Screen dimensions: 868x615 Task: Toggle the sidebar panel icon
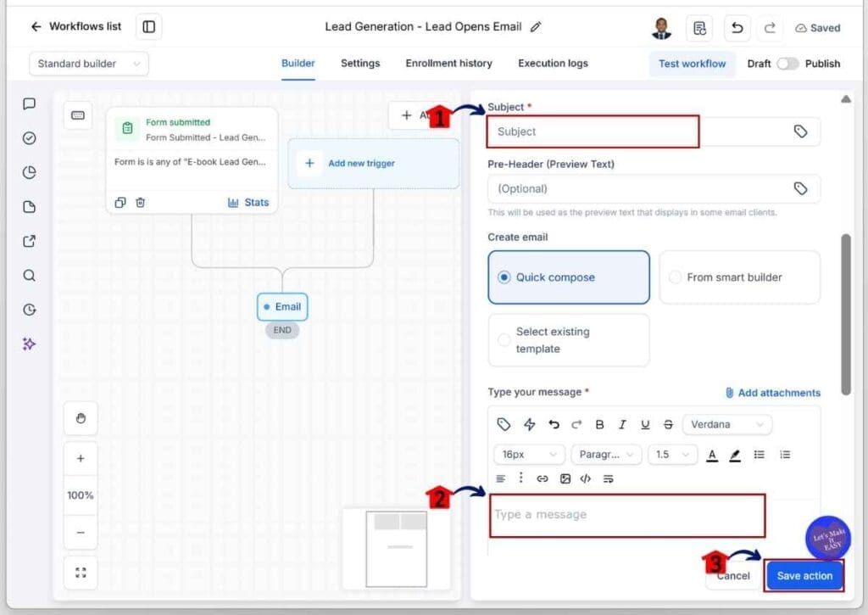pyautogui.click(x=149, y=26)
